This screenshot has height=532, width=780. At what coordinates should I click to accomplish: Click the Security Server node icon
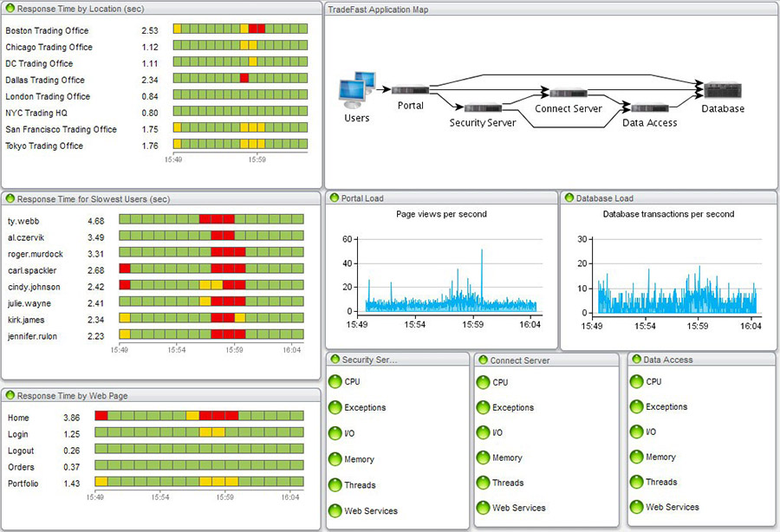483,108
